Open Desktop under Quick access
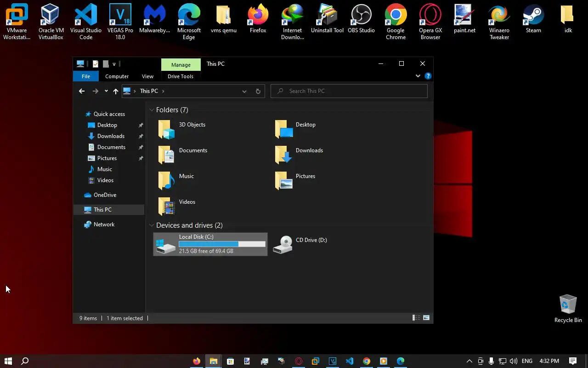This screenshot has height=368, width=588. point(107,125)
